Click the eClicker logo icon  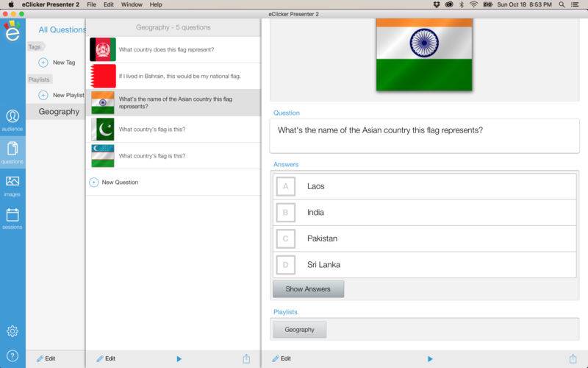pyautogui.click(x=12, y=31)
